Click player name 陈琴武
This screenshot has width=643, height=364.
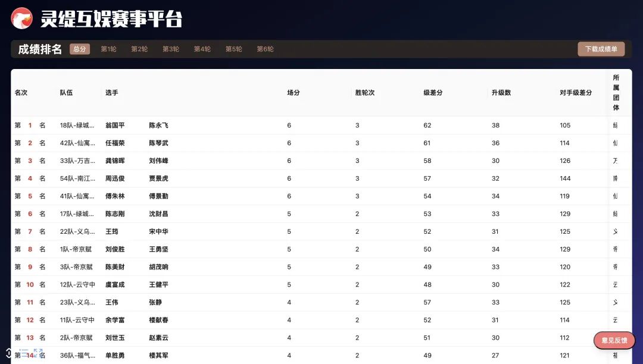click(159, 143)
